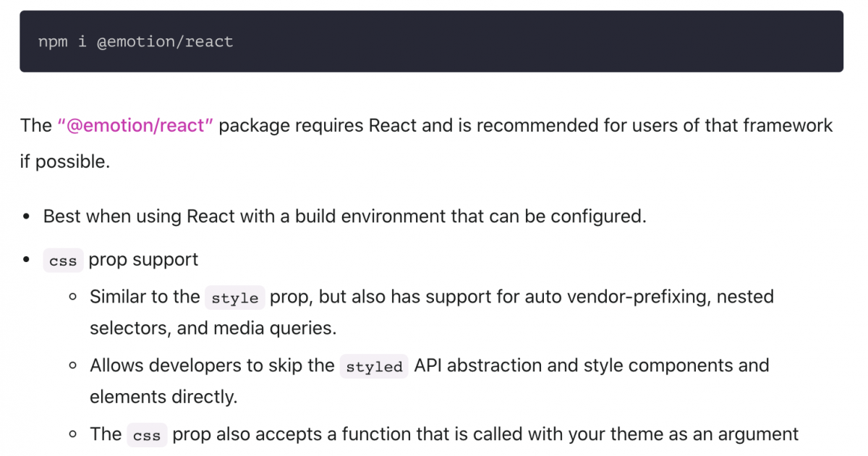
Task: Click "css" code tag in "prop also accepts" line
Action: 147,436
